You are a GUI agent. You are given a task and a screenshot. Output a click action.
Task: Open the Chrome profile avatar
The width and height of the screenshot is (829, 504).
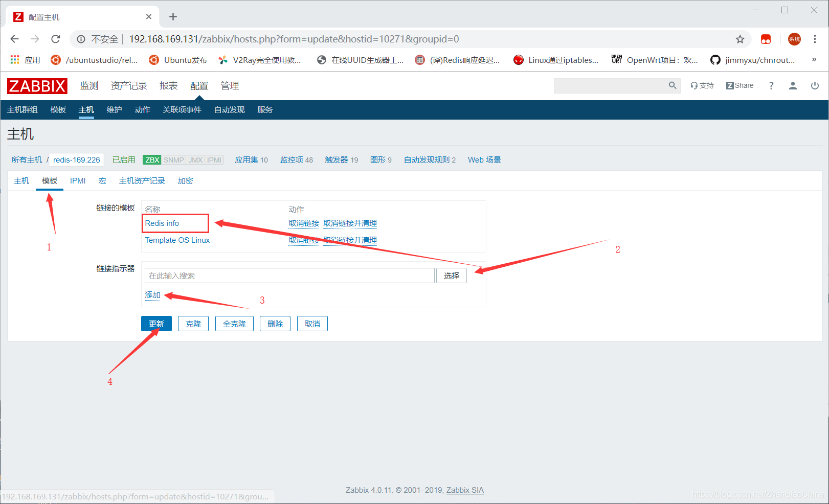[794, 39]
